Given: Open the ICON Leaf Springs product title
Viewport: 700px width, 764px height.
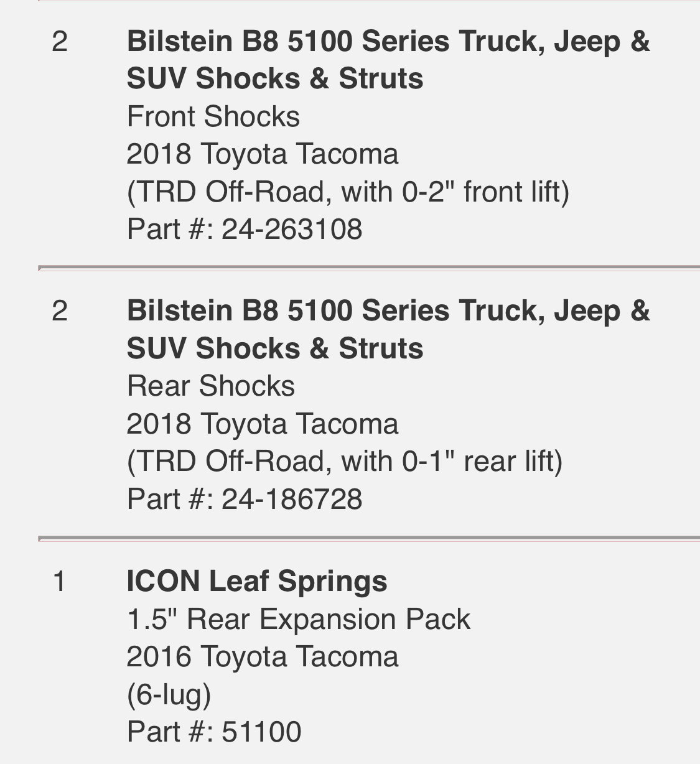Looking at the screenshot, I should 257,582.
